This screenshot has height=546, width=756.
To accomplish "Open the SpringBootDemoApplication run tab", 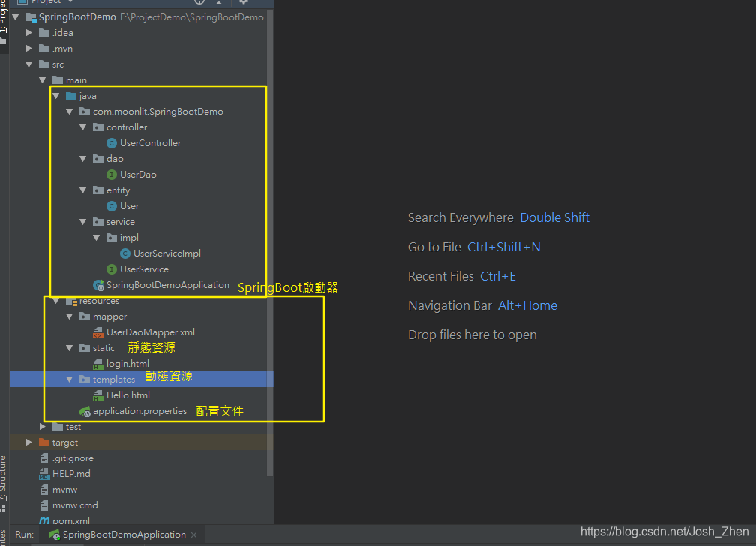I will coord(124,535).
